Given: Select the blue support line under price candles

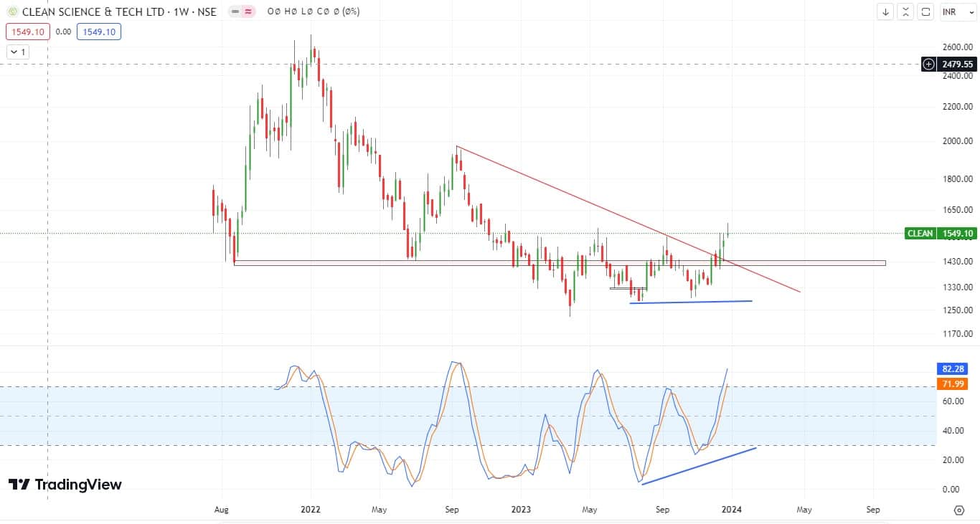Looking at the screenshot, I should [691, 302].
